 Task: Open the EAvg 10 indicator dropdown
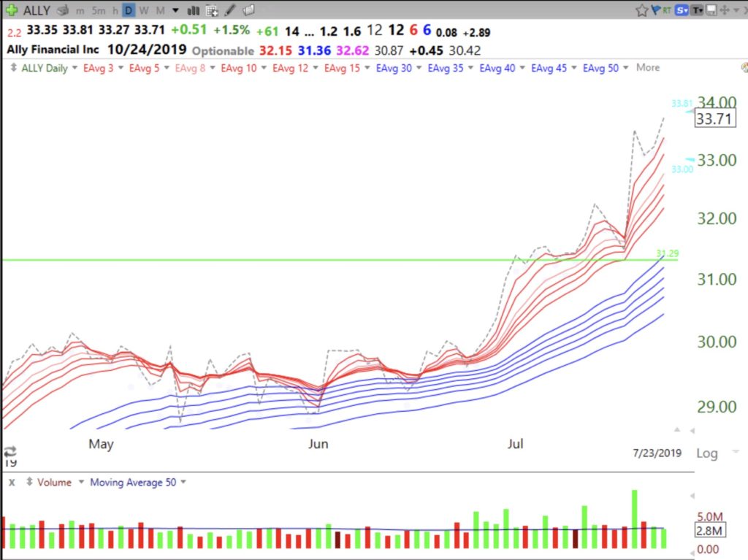click(264, 68)
